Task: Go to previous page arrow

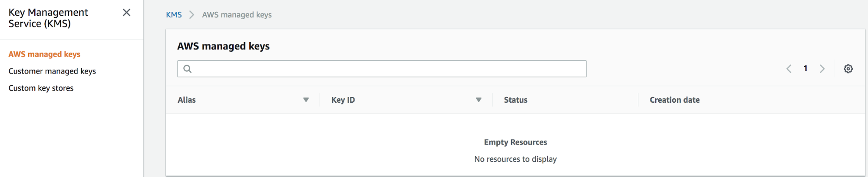Action: pos(789,69)
